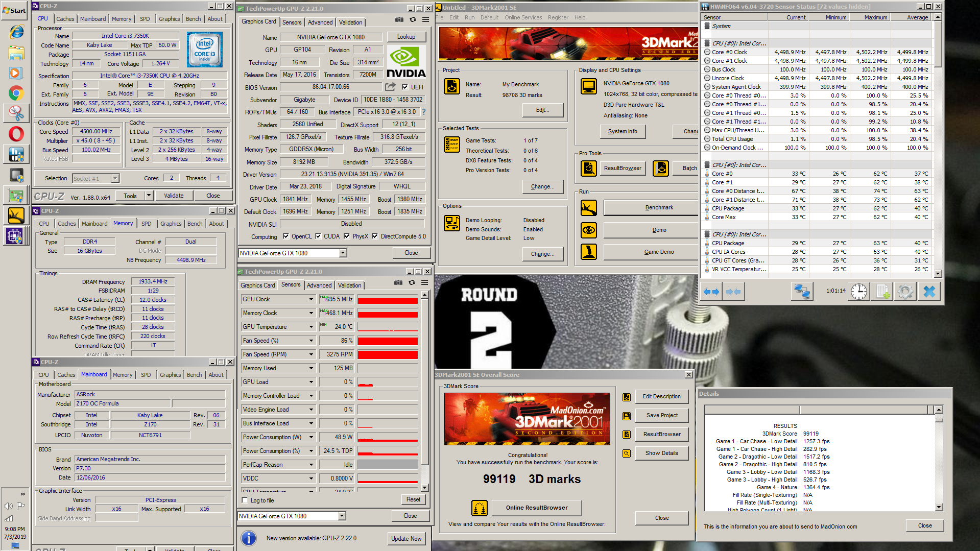Click the Validate button in CPU-Z

174,196
